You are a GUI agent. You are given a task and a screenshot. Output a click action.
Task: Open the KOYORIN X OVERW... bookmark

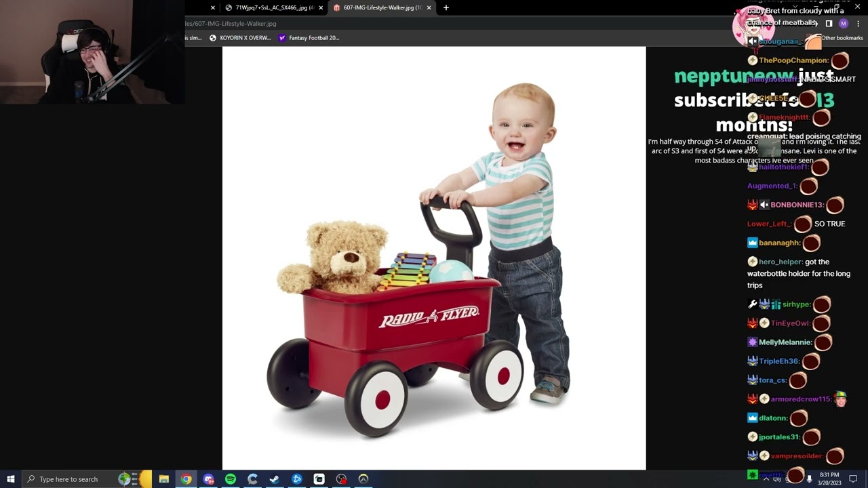coord(240,38)
